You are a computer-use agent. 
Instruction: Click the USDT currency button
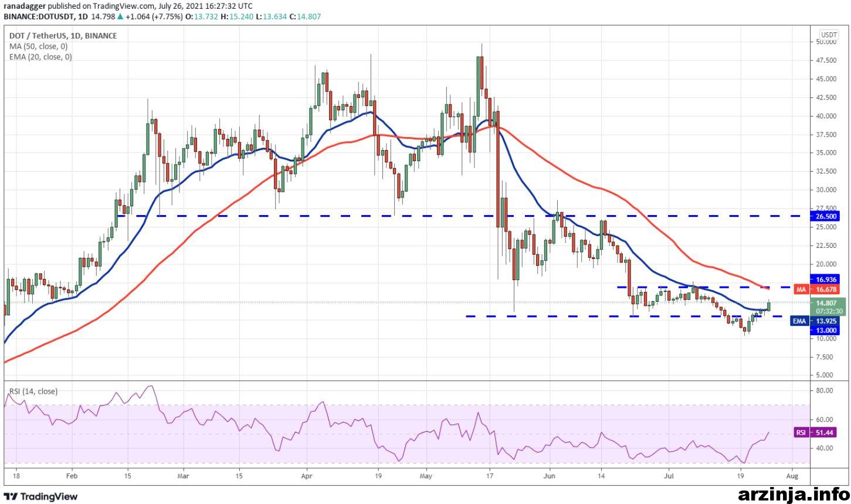coord(829,34)
